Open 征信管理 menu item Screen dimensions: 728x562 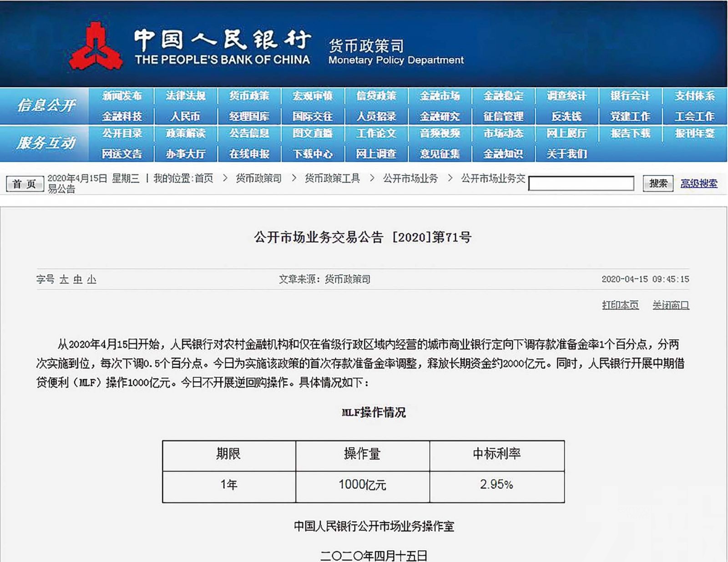503,116
